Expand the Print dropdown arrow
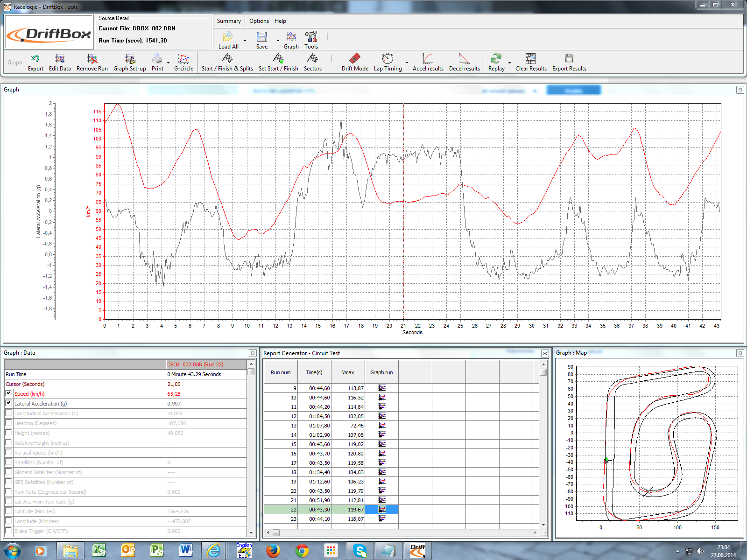Viewport: 747px width, 560px height. click(x=168, y=63)
